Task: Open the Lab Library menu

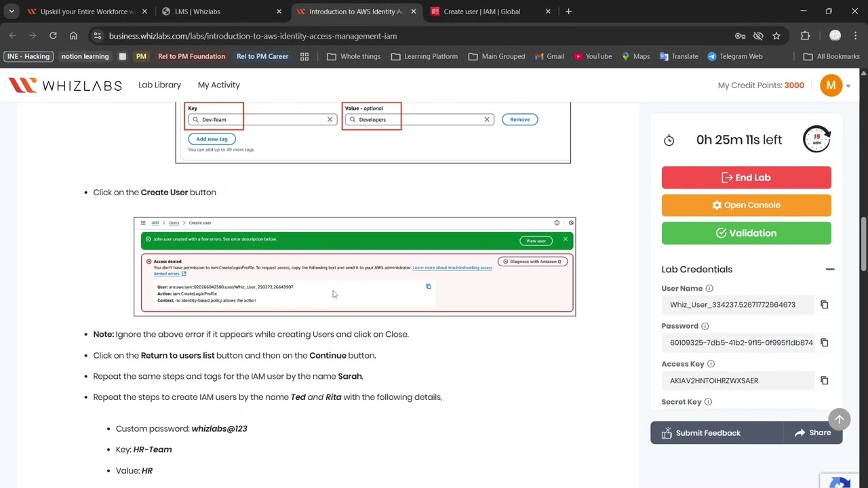Action: tap(159, 85)
